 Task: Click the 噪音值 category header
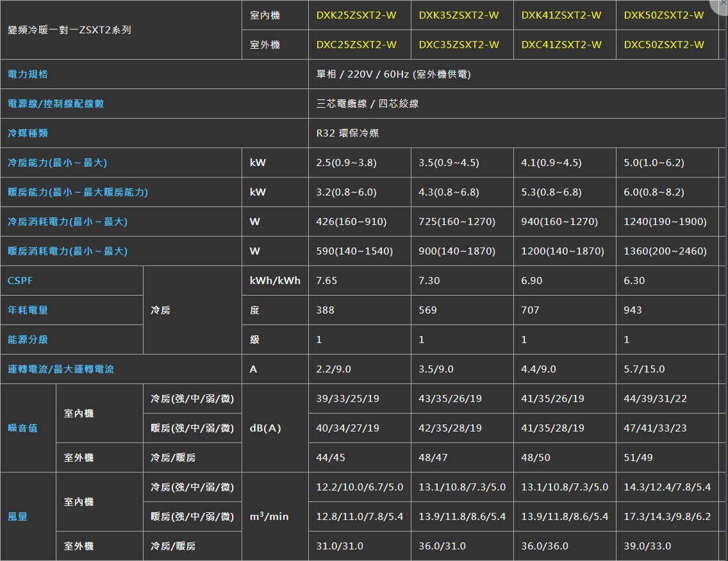(x=22, y=428)
